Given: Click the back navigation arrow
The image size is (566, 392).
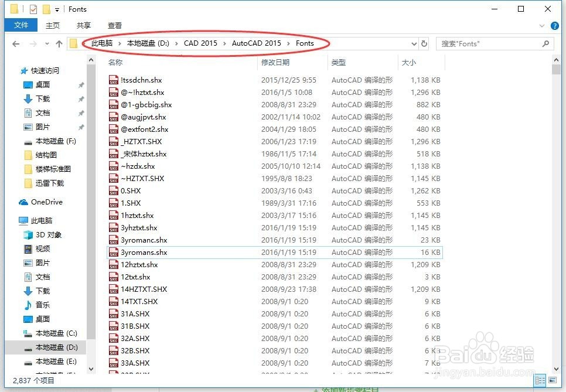Looking at the screenshot, I should click(15, 44).
